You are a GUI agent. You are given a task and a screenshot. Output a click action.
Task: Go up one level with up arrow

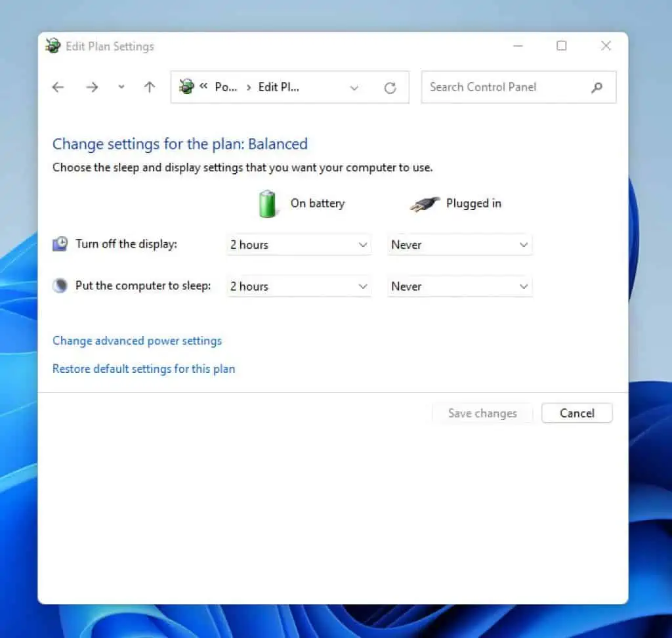click(x=150, y=87)
